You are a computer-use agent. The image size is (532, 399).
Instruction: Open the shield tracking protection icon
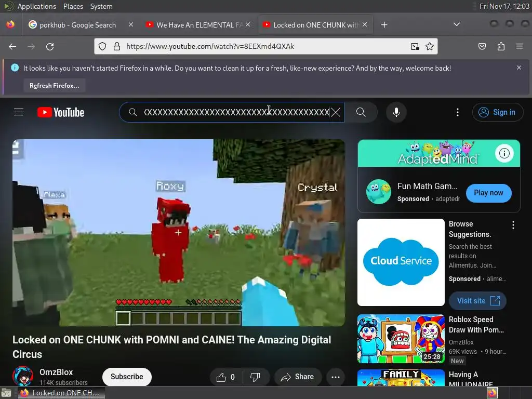(x=102, y=46)
